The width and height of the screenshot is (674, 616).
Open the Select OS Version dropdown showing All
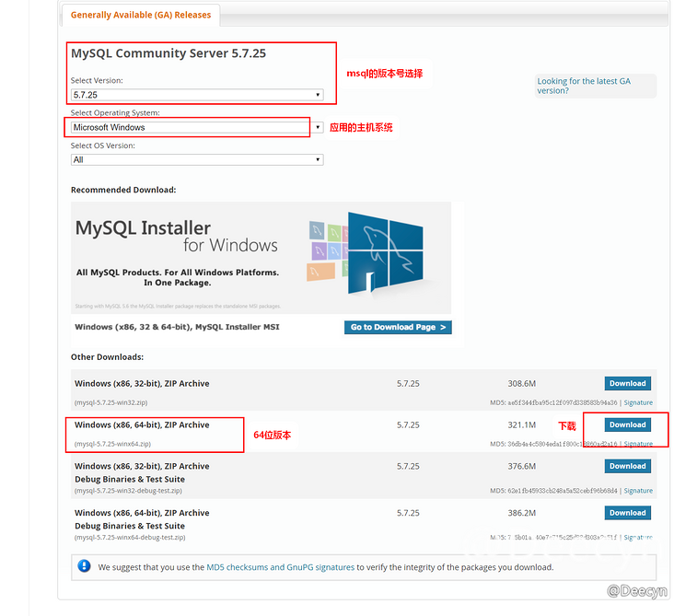197,160
